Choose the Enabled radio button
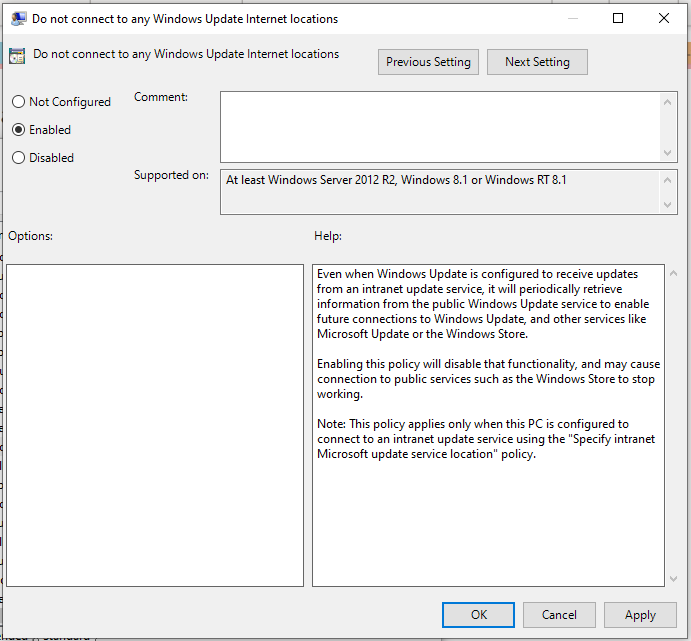691x641 pixels. [18, 130]
